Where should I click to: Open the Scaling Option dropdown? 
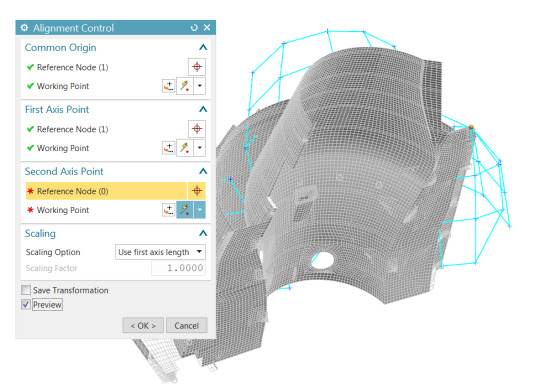(160, 252)
